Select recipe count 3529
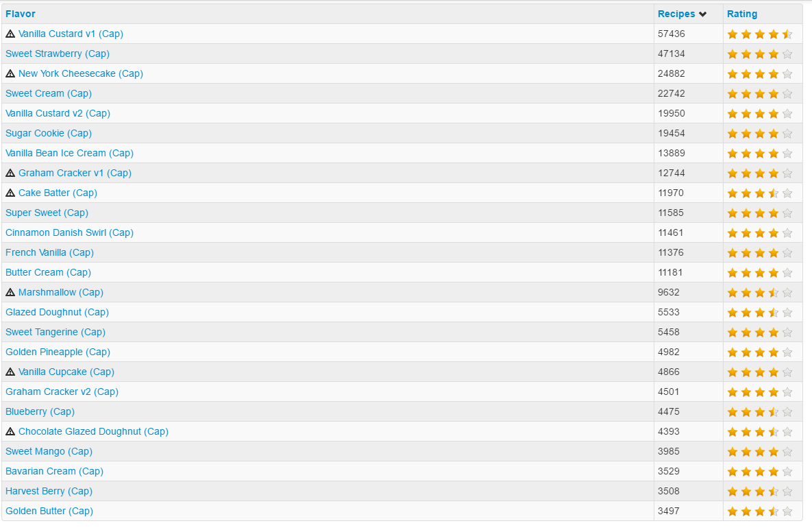Screen dimensions: 812x530 click(669, 471)
